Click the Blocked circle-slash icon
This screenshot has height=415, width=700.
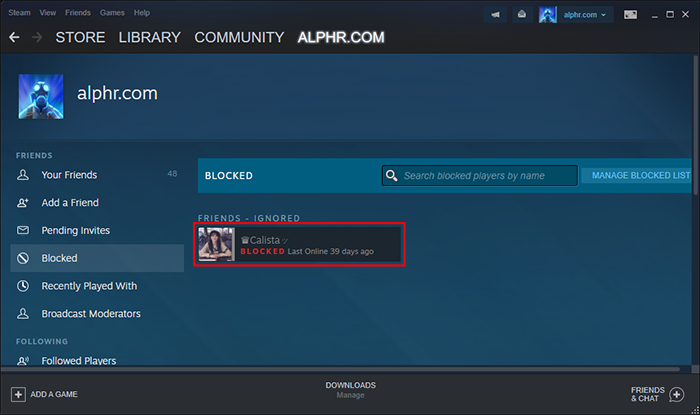point(23,258)
